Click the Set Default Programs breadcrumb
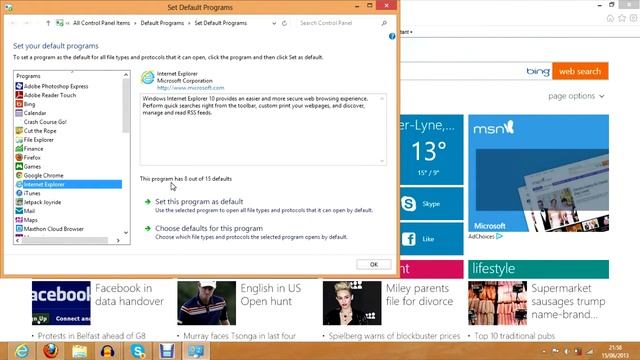The image size is (640, 360). pos(220,23)
